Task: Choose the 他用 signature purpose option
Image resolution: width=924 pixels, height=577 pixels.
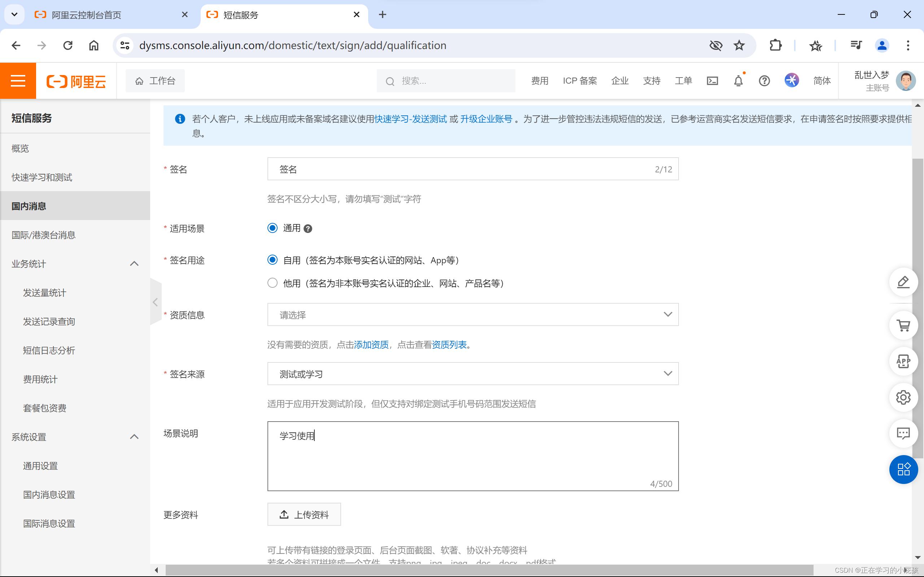Action: [272, 283]
